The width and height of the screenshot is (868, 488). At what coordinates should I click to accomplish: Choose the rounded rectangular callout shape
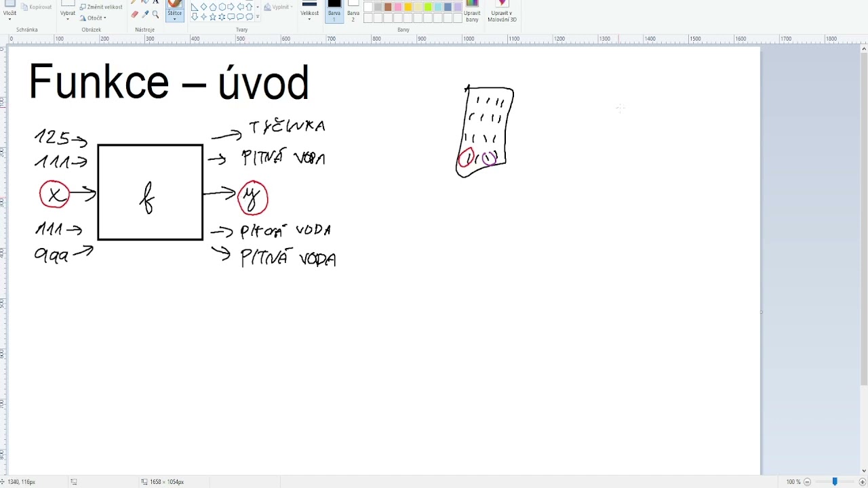pyautogui.click(x=231, y=16)
